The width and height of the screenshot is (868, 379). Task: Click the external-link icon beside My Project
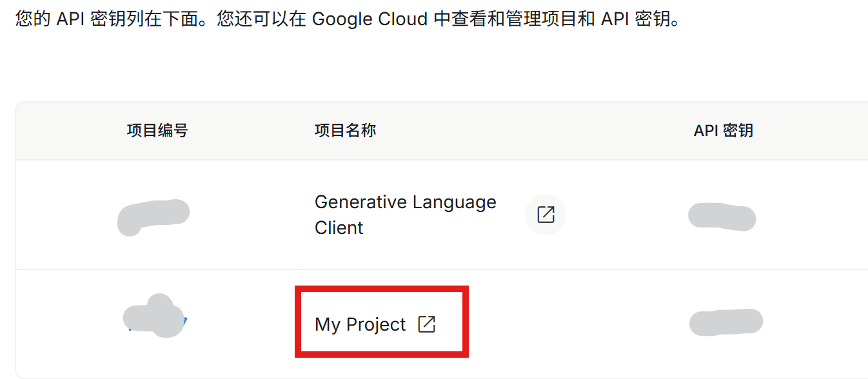427,324
